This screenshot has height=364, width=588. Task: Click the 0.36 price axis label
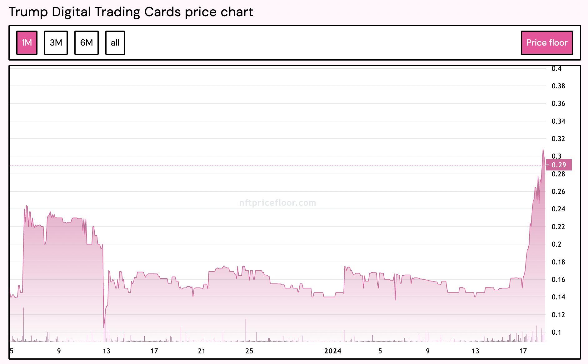(x=558, y=104)
